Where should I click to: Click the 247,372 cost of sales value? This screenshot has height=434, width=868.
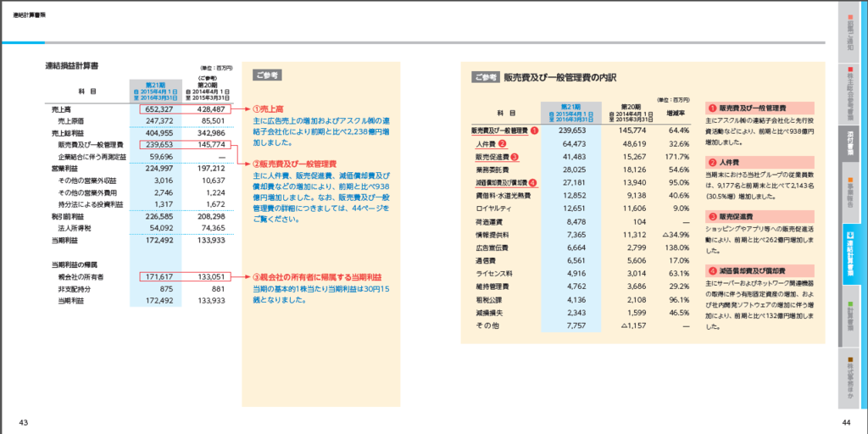click(159, 120)
